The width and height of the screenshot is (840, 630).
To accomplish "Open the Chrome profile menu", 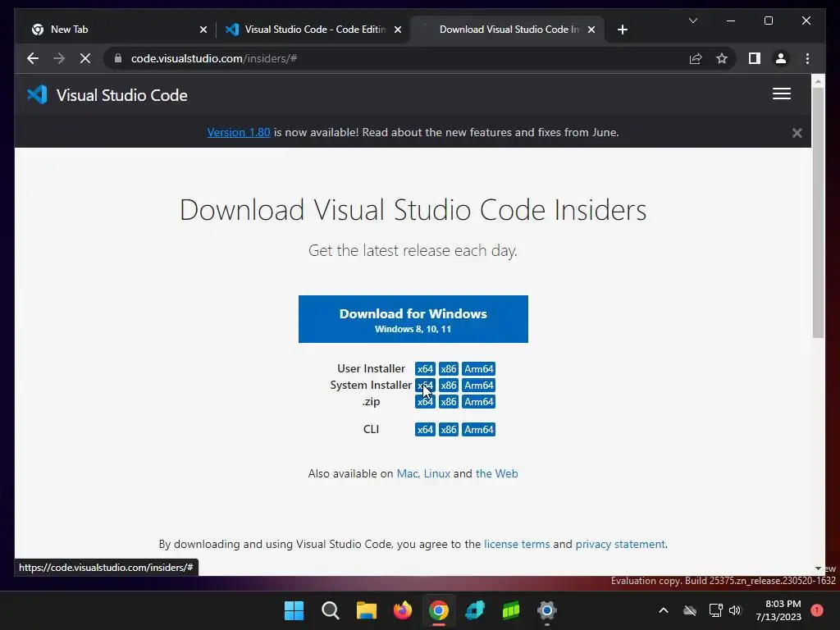I will pos(781,58).
